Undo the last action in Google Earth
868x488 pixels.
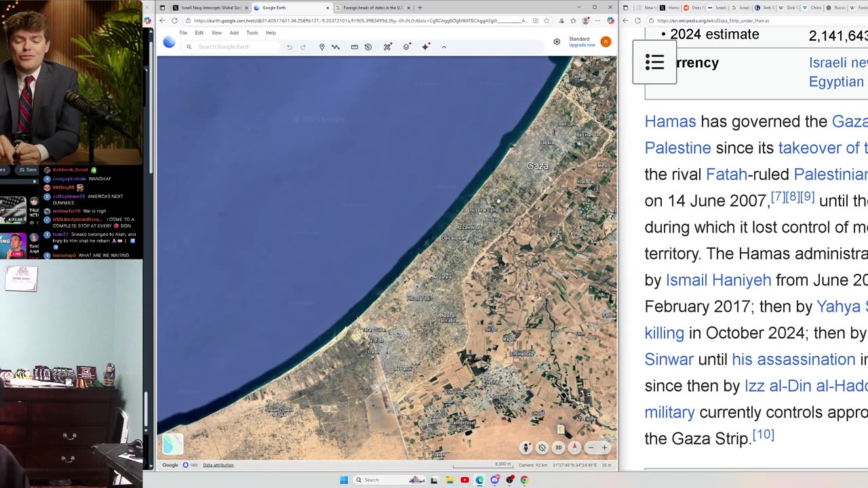[290, 47]
